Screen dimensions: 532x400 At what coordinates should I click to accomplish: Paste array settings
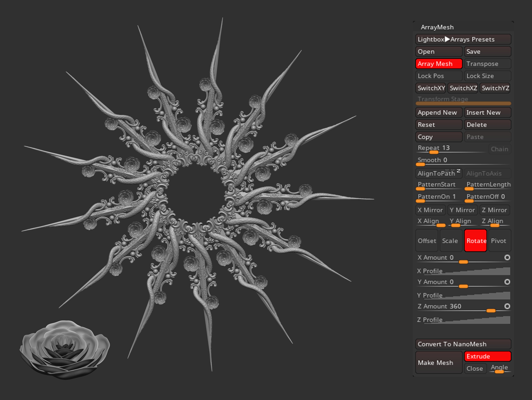(x=487, y=137)
